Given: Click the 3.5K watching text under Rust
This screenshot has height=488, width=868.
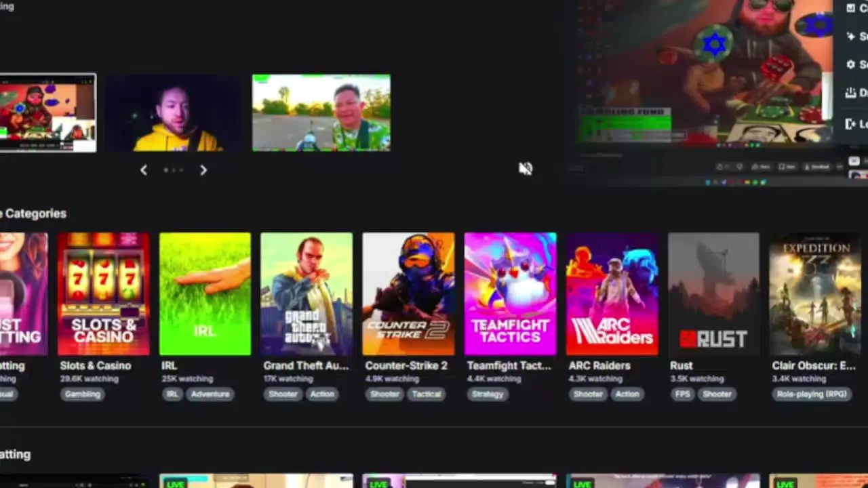Looking at the screenshot, I should pyautogui.click(x=697, y=379).
